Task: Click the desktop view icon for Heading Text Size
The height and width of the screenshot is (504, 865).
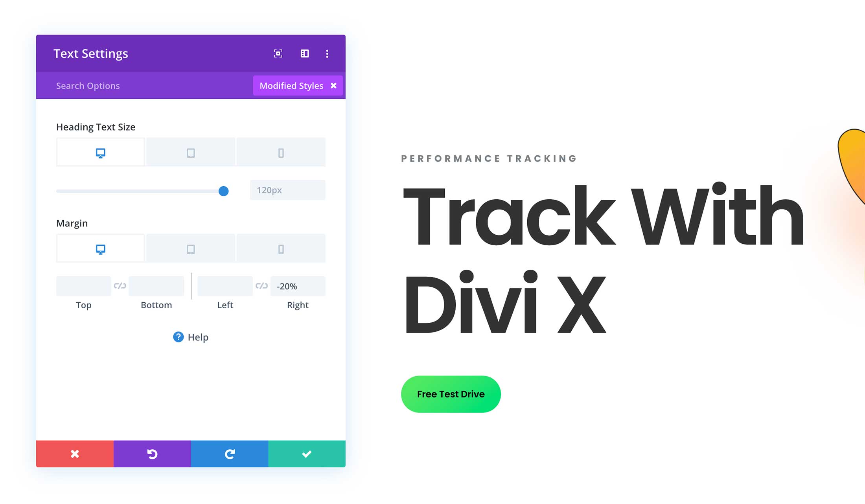Action: pos(100,153)
